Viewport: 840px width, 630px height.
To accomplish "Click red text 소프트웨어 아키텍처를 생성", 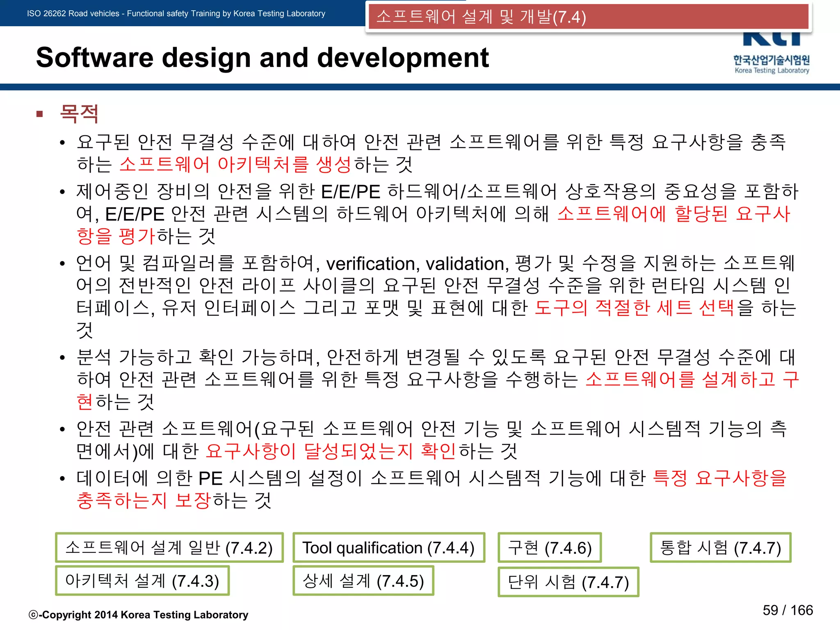I will pyautogui.click(x=235, y=164).
